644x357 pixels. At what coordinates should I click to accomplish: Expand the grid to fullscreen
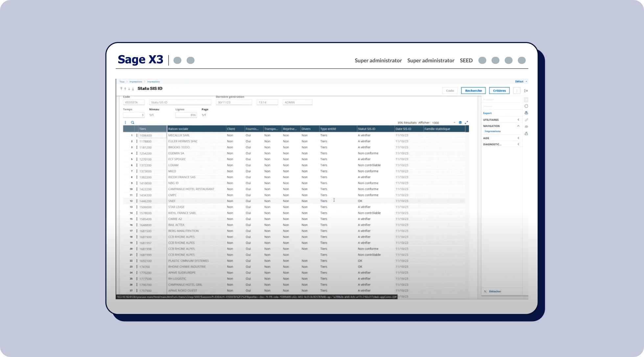pyautogui.click(x=466, y=123)
